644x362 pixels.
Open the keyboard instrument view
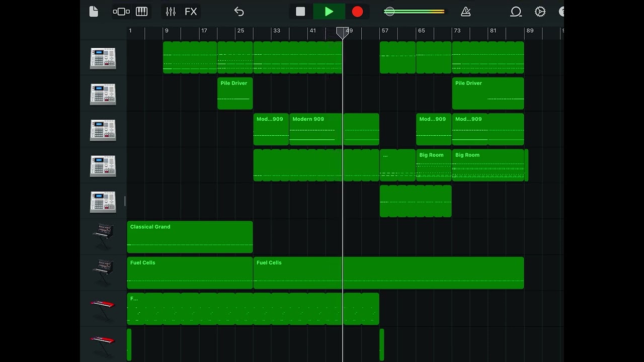coord(142,12)
